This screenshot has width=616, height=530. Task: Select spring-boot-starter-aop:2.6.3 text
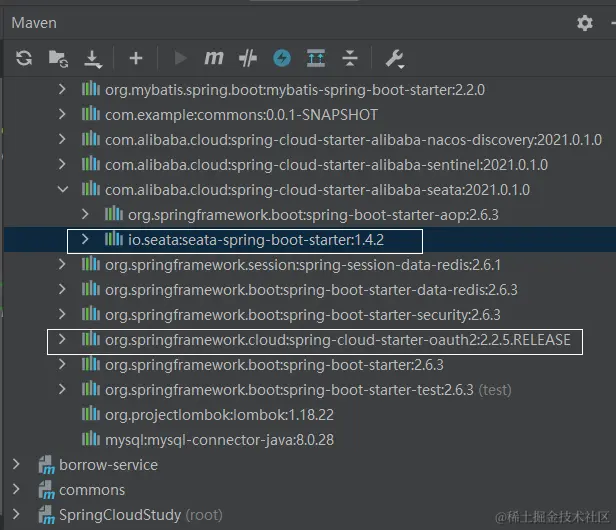(313, 215)
